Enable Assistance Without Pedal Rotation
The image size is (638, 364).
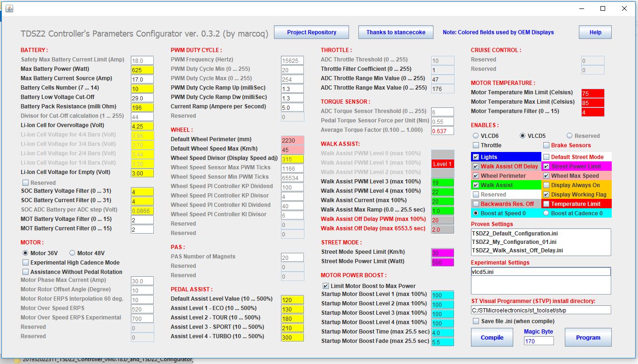click(25, 272)
